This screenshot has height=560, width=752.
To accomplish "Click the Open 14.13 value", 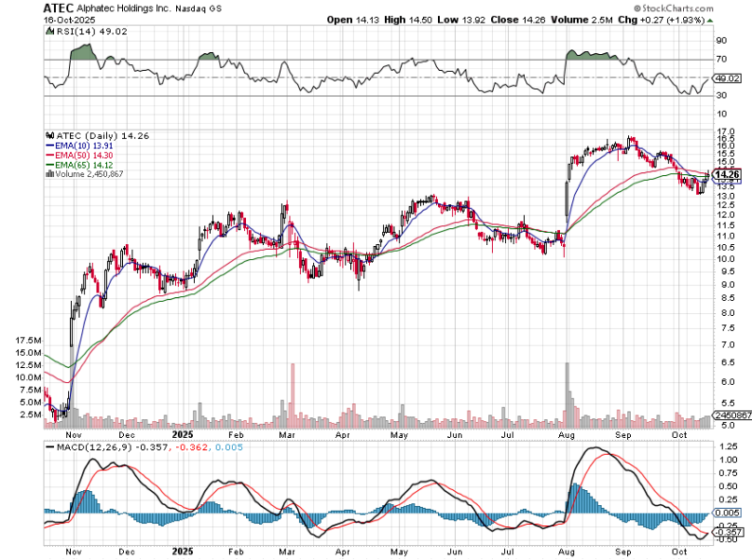I will [x=352, y=20].
